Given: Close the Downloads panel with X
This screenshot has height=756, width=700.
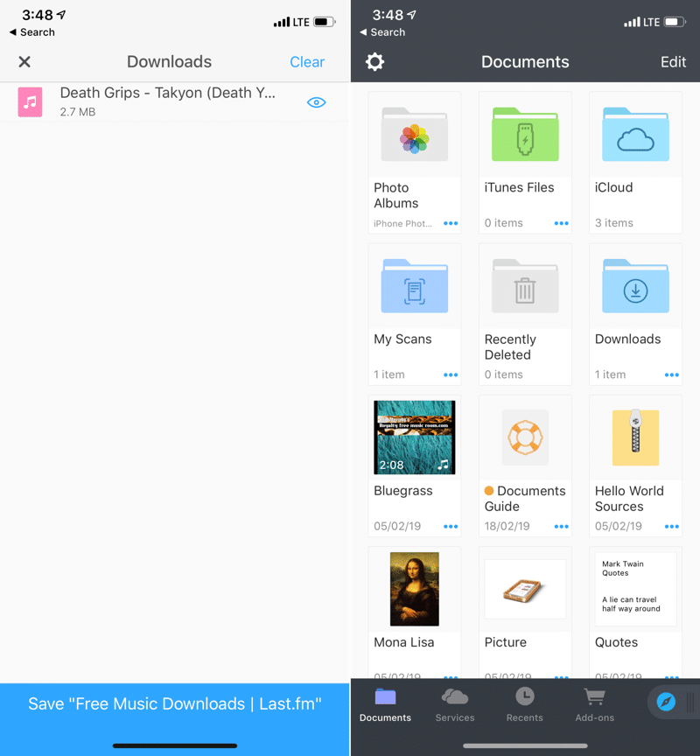Looking at the screenshot, I should (24, 62).
